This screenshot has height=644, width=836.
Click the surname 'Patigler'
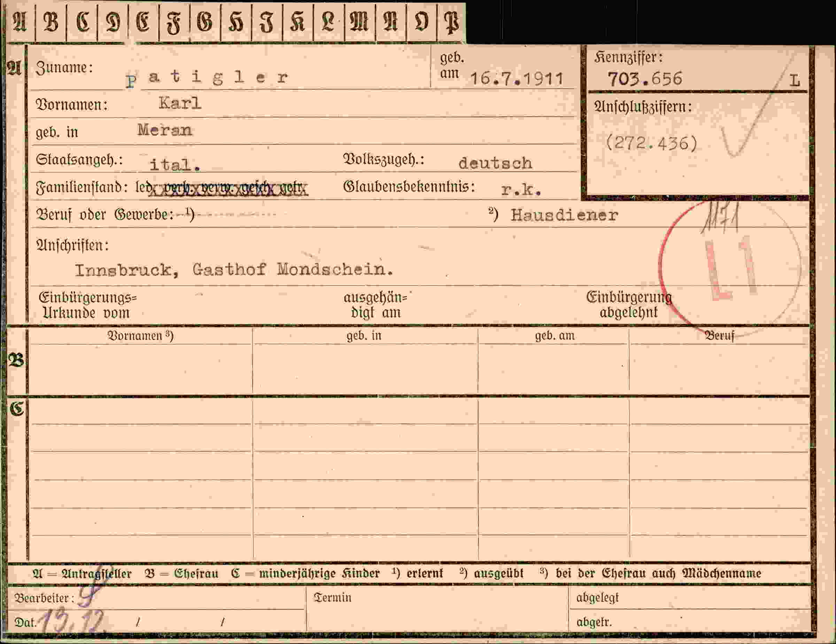(207, 78)
